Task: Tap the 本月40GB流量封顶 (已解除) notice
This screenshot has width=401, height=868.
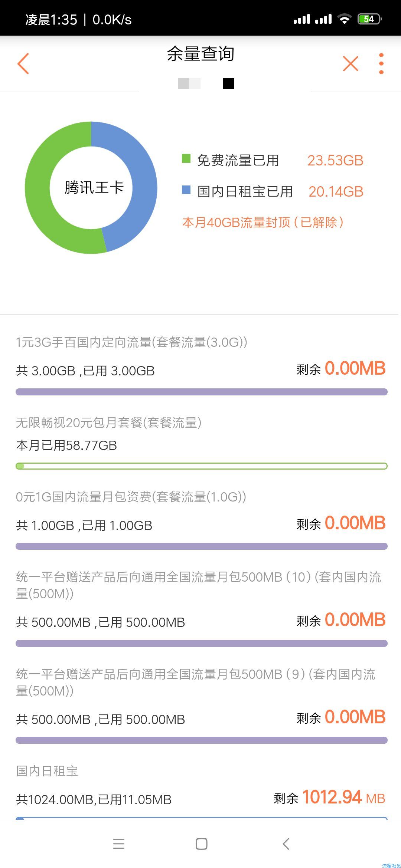Action: pos(263,222)
